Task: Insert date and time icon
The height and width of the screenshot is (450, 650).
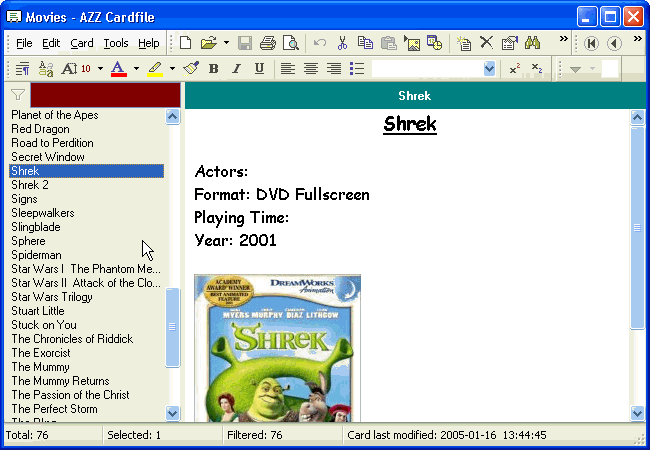Action: coord(434,43)
